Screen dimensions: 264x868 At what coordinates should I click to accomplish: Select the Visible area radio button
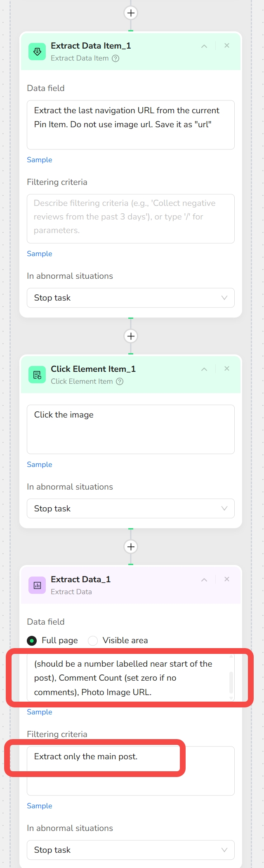[x=93, y=640]
